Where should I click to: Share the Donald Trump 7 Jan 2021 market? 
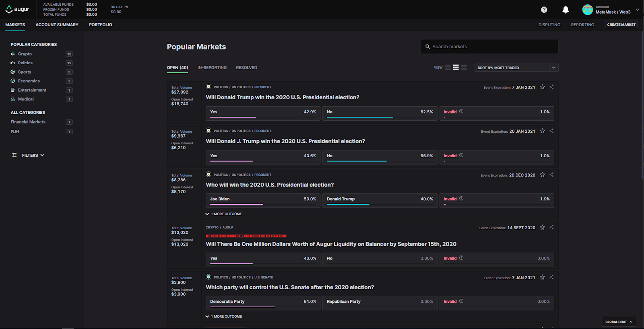551,87
